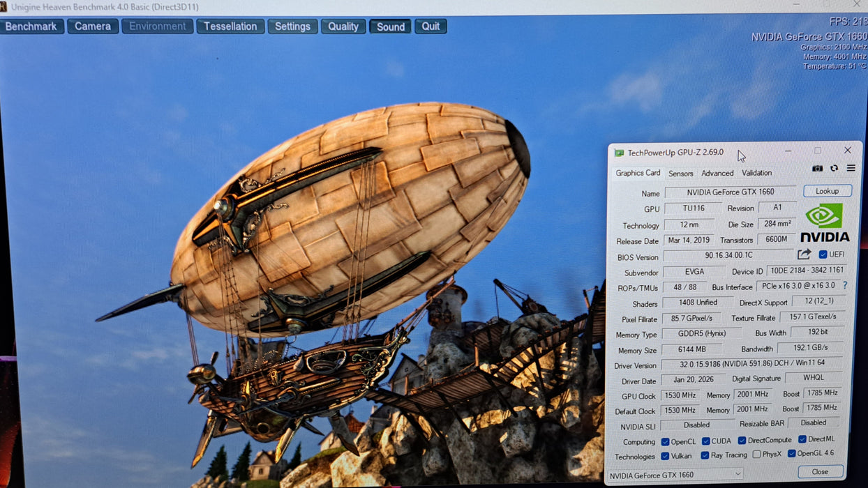Click the GPU Clock 1530 MHz value
The height and width of the screenshot is (488, 868).
coord(680,396)
